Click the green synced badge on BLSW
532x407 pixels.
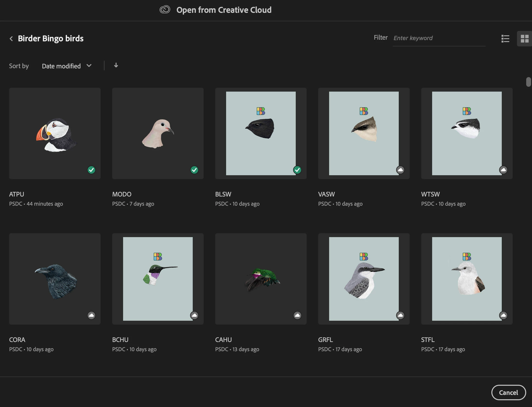pyautogui.click(x=297, y=170)
